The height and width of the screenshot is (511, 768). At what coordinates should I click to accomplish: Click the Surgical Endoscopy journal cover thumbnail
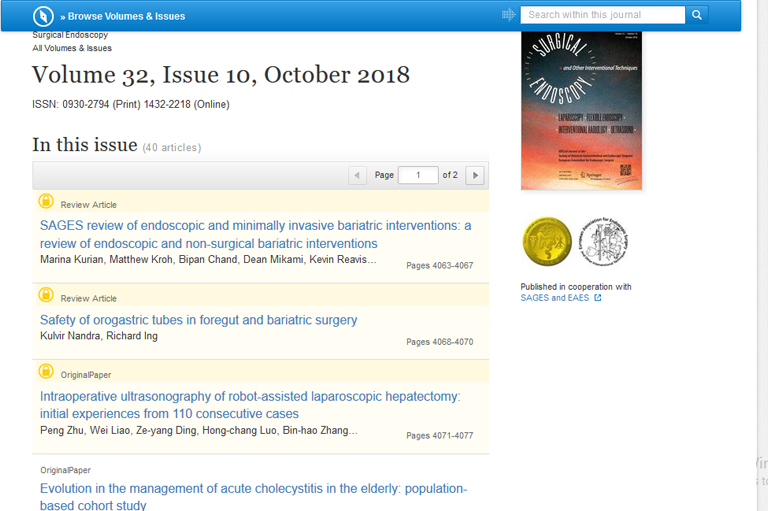click(x=581, y=110)
